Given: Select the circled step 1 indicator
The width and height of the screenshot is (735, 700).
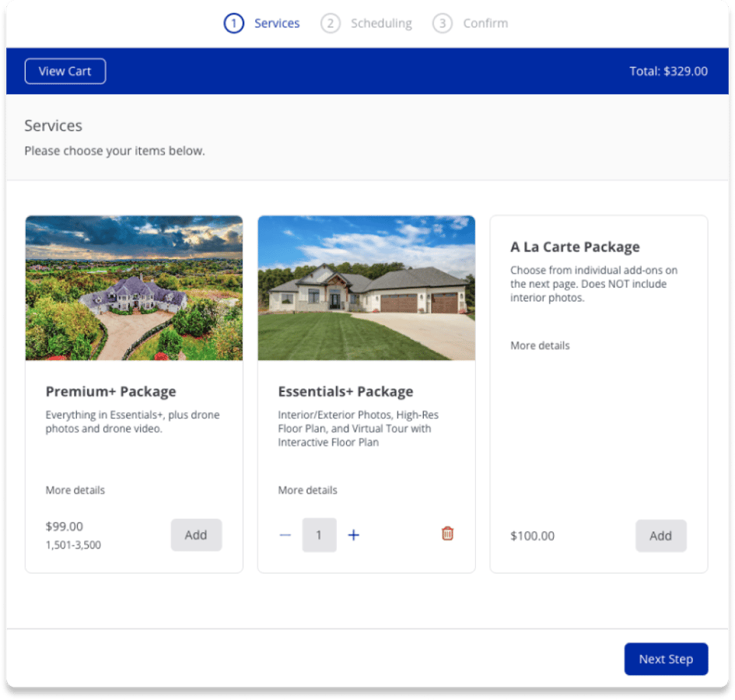Looking at the screenshot, I should (233, 23).
